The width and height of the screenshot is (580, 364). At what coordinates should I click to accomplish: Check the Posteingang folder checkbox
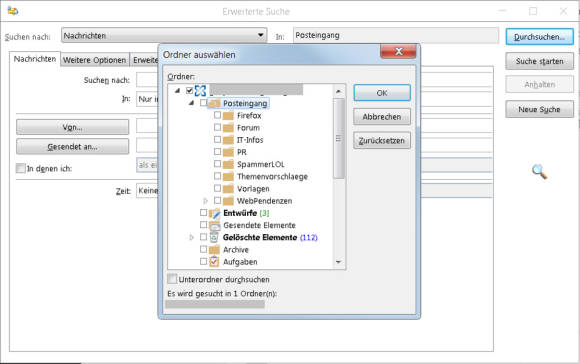click(203, 103)
